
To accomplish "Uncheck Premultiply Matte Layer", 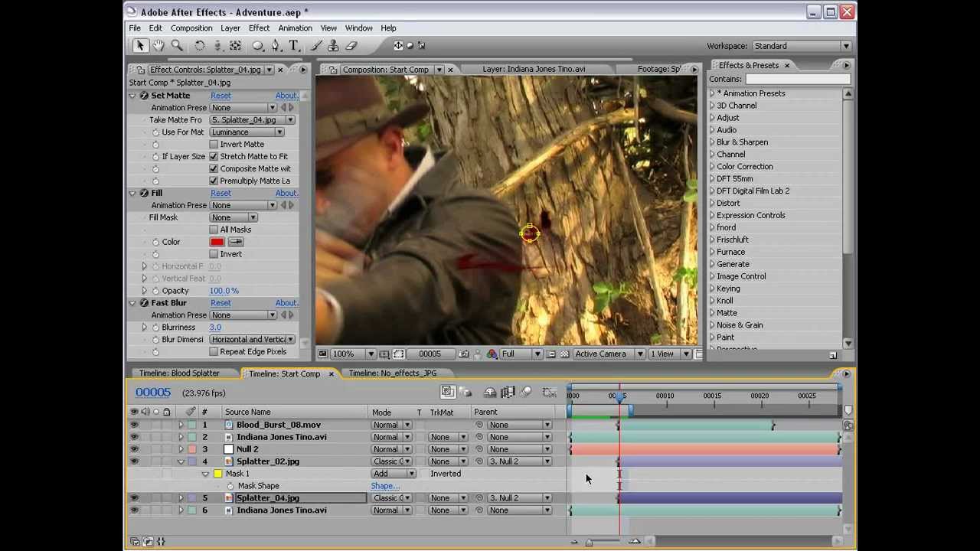I will point(214,181).
